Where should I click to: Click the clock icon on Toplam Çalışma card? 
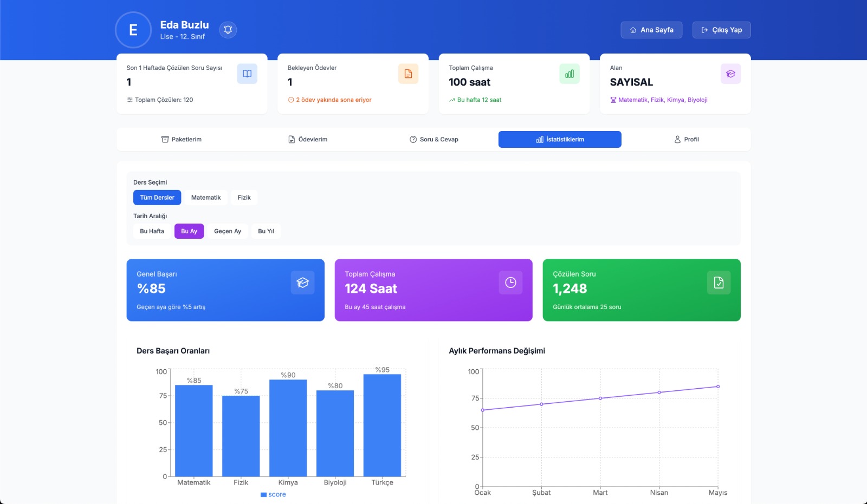(510, 283)
